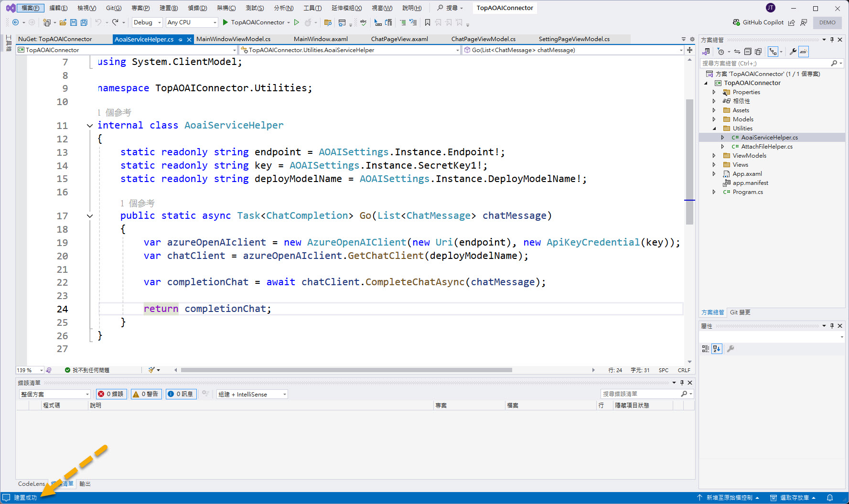Save the current file with the Save icon

(x=74, y=22)
